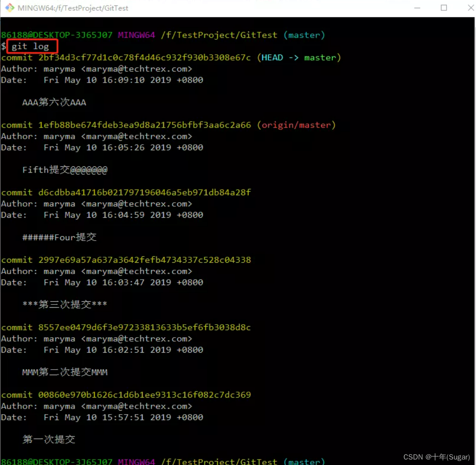Click the commit message AAA第六次AAA
476x465 pixels.
click(54, 103)
